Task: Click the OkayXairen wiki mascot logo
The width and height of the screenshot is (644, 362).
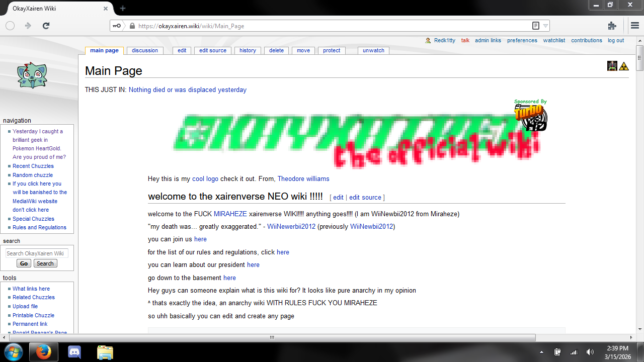Action: [x=32, y=75]
